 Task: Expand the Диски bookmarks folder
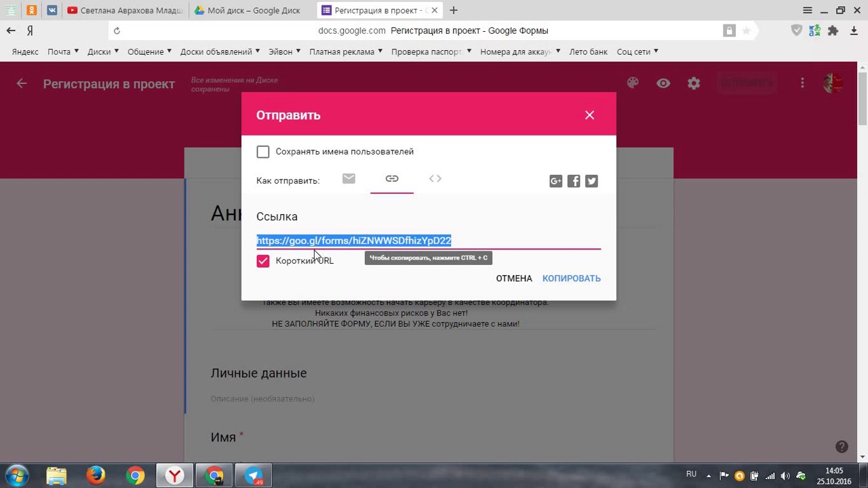point(103,52)
